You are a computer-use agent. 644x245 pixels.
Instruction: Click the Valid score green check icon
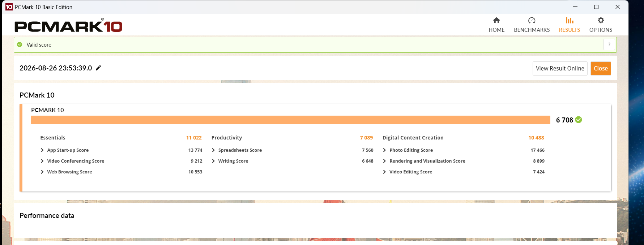20,44
